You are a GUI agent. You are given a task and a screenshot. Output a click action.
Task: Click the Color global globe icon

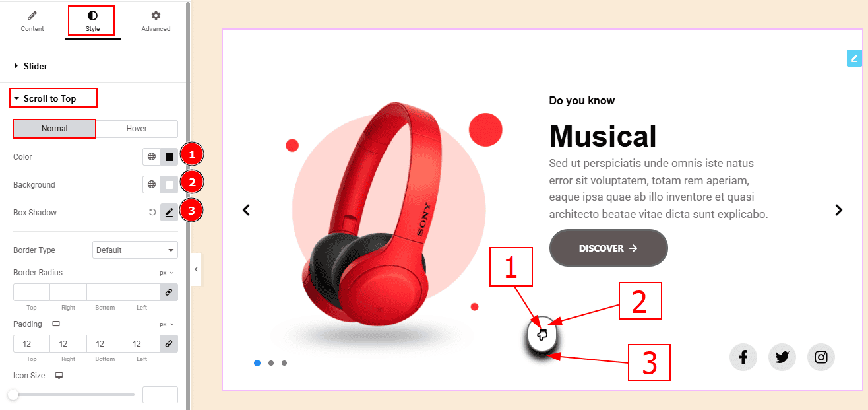click(x=152, y=157)
